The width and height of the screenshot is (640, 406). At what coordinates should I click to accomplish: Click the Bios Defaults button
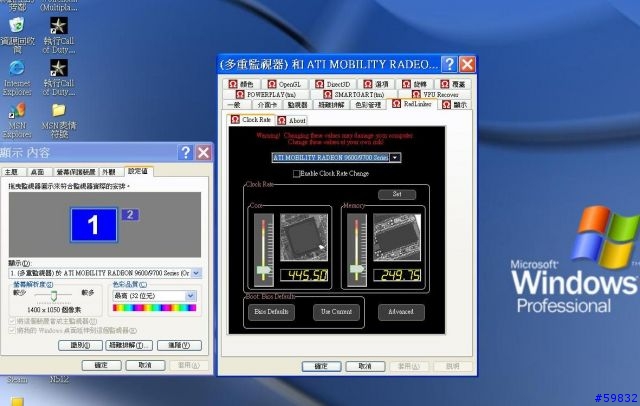[x=271, y=312]
